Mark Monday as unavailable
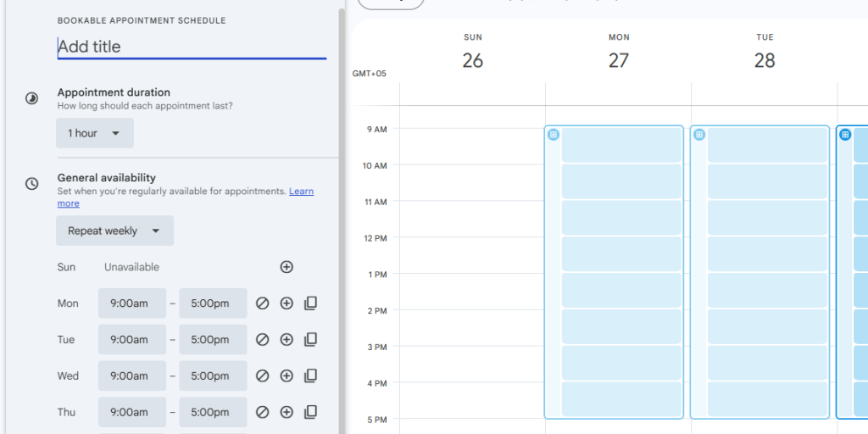The width and height of the screenshot is (868, 434). pyautogui.click(x=262, y=303)
